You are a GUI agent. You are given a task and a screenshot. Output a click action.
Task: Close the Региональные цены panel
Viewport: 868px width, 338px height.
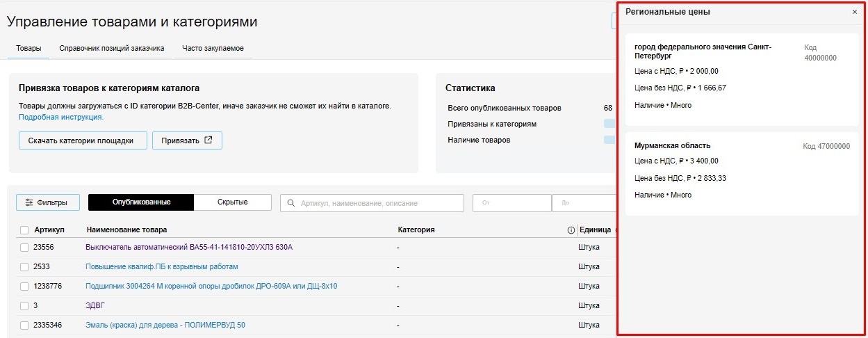tap(854, 13)
